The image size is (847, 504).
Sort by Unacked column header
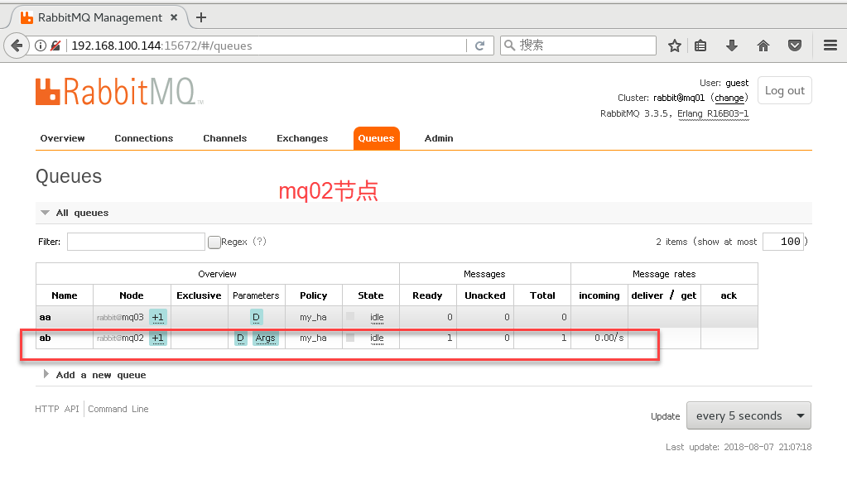coord(485,295)
